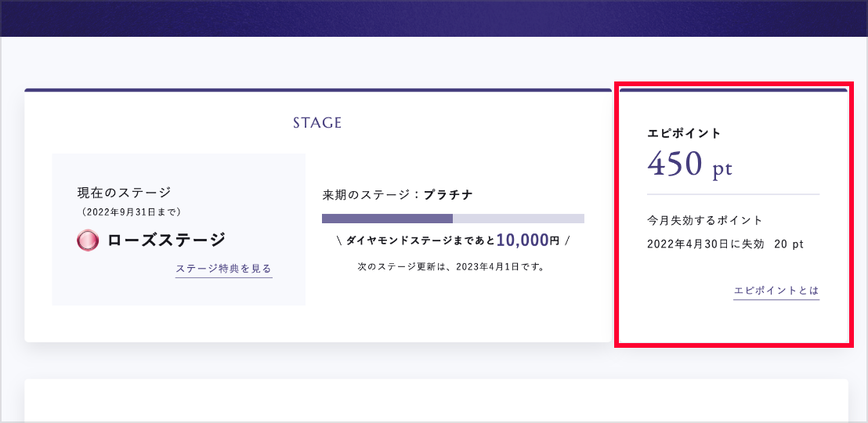Image resolution: width=868 pixels, height=423 pixels.
Task: Click the pink Rose stage gem icon
Action: pyautogui.click(x=88, y=240)
